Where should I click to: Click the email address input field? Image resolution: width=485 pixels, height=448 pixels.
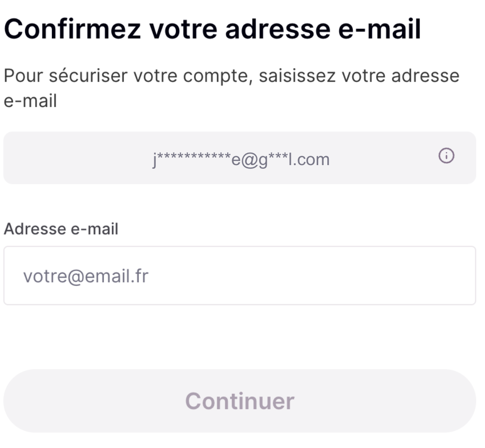[x=239, y=275]
